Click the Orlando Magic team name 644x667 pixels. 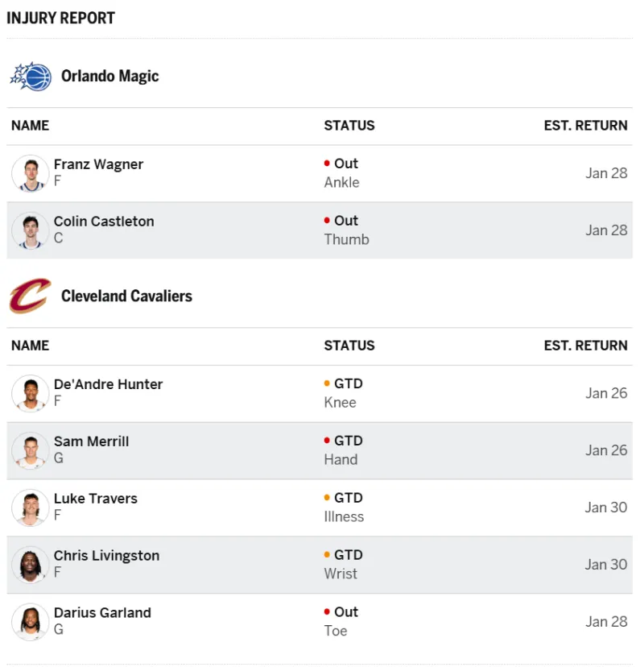[110, 77]
